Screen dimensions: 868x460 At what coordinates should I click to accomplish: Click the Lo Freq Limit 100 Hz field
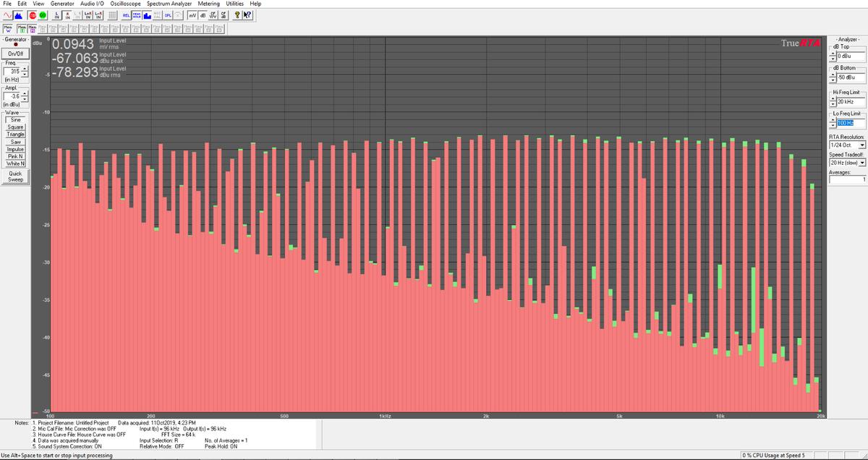tap(851, 123)
